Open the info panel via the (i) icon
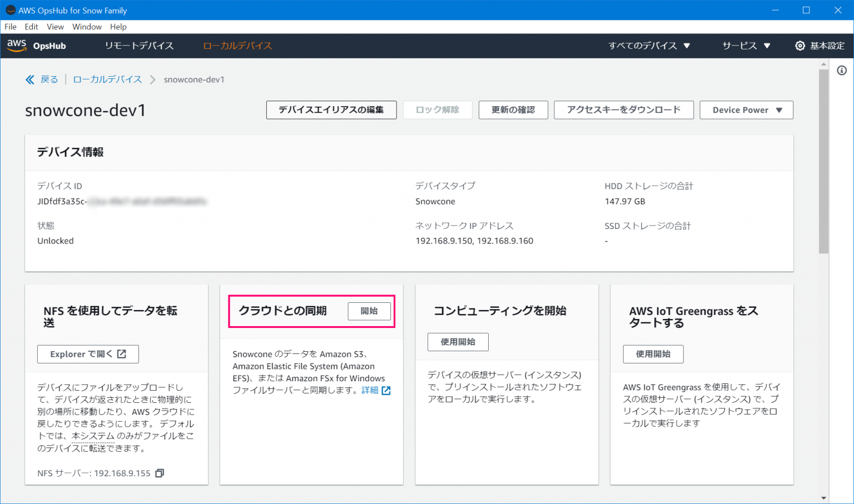 842,71
